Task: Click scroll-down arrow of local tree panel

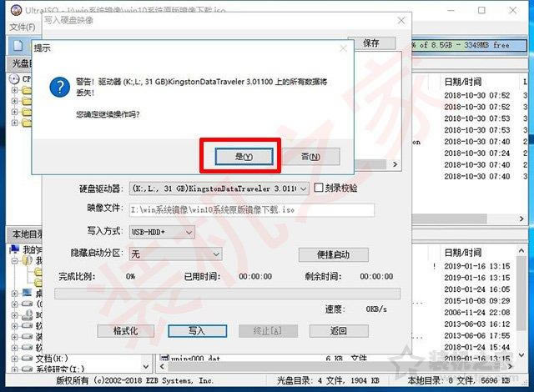Action: click(146, 366)
